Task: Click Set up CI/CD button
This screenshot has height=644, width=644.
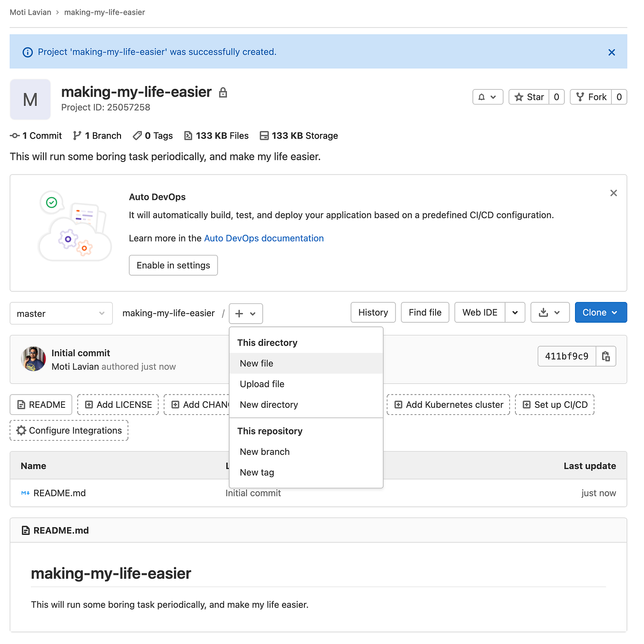Action: click(555, 405)
